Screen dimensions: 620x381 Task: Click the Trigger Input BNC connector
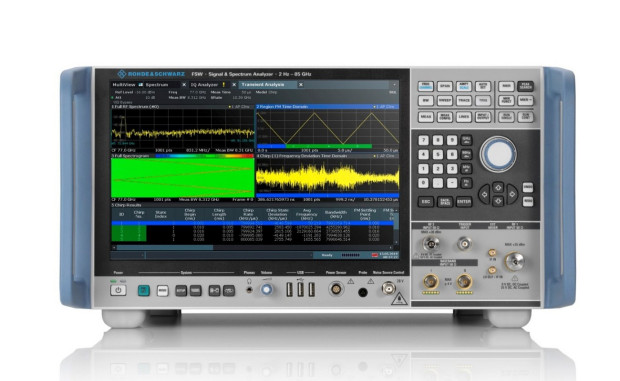(x=464, y=243)
